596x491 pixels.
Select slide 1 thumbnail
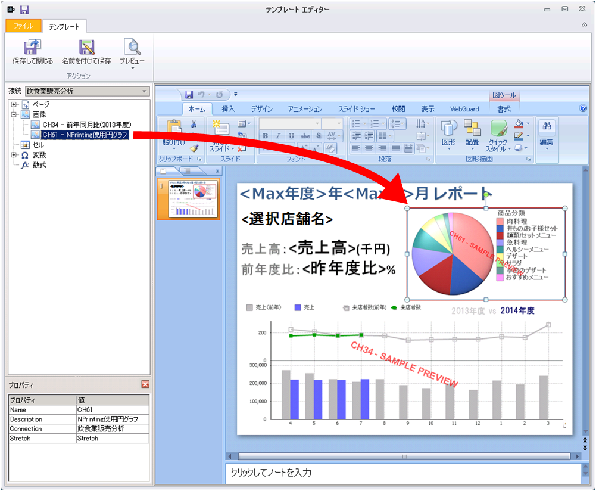(x=193, y=199)
